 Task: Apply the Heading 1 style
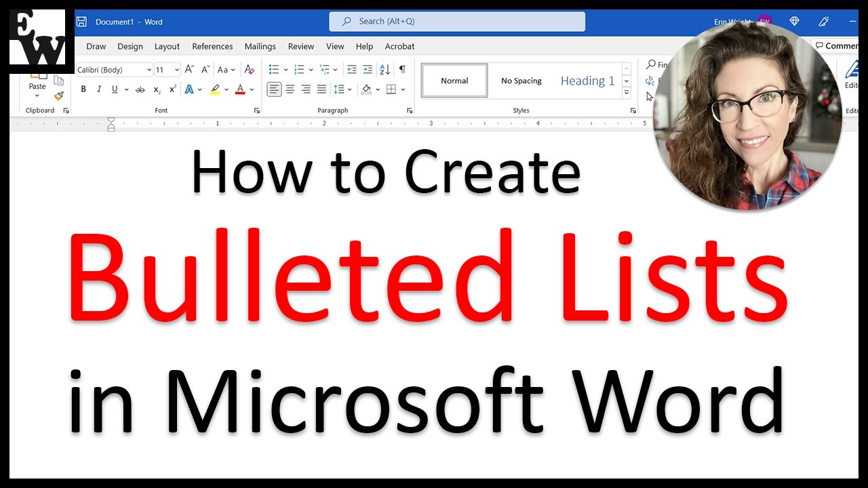click(x=587, y=81)
